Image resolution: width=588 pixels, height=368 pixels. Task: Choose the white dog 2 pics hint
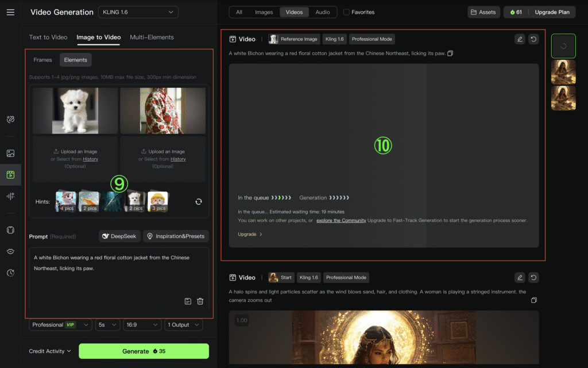(x=135, y=202)
